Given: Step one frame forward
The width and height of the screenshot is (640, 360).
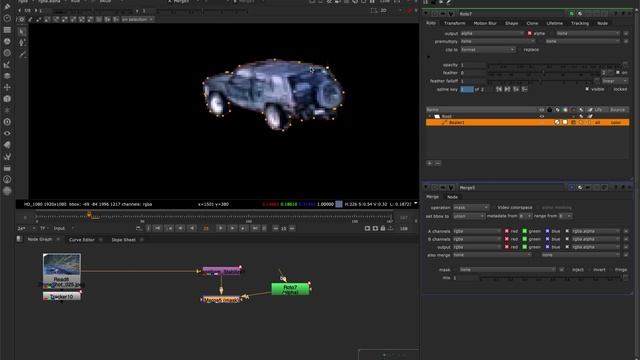Looking at the screenshot, I should (232, 228).
